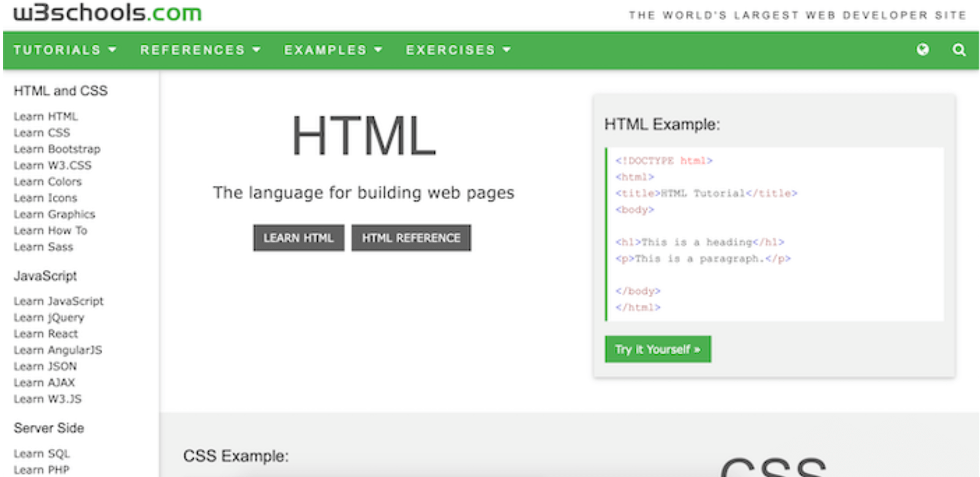
Task: Open the Tutorials dropdown menu
Action: (65, 50)
